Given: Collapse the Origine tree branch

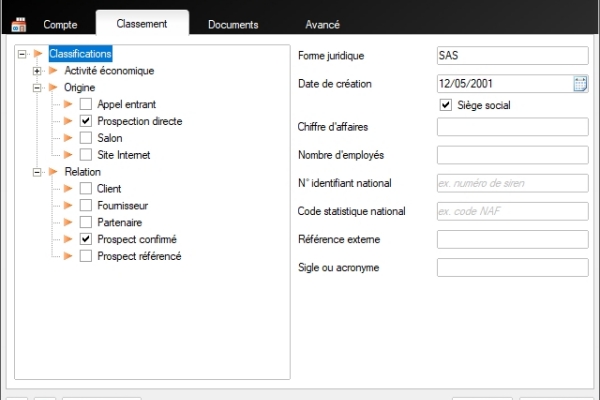Looking at the screenshot, I should pyautogui.click(x=37, y=88).
